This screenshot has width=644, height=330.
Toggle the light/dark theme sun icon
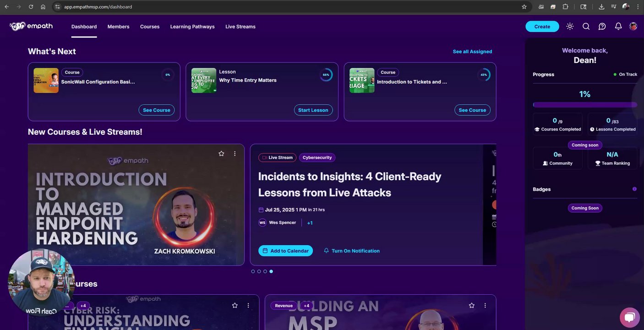570,26
